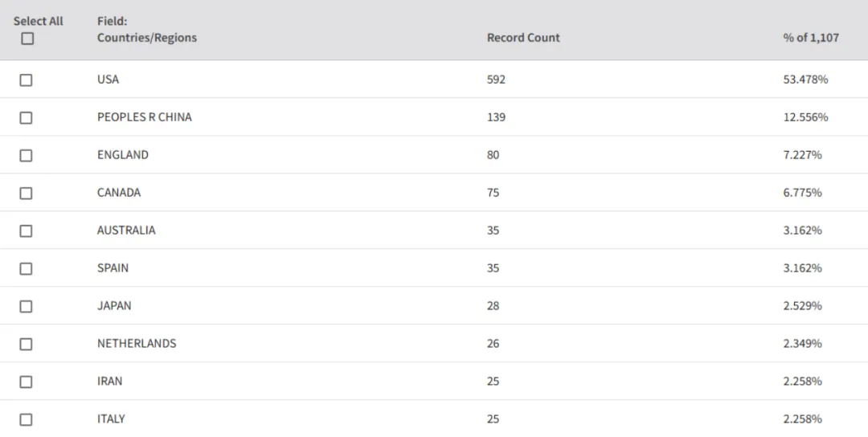Click the NETHERLANDS row label
Viewport: 868px width, 437px height.
(x=137, y=343)
